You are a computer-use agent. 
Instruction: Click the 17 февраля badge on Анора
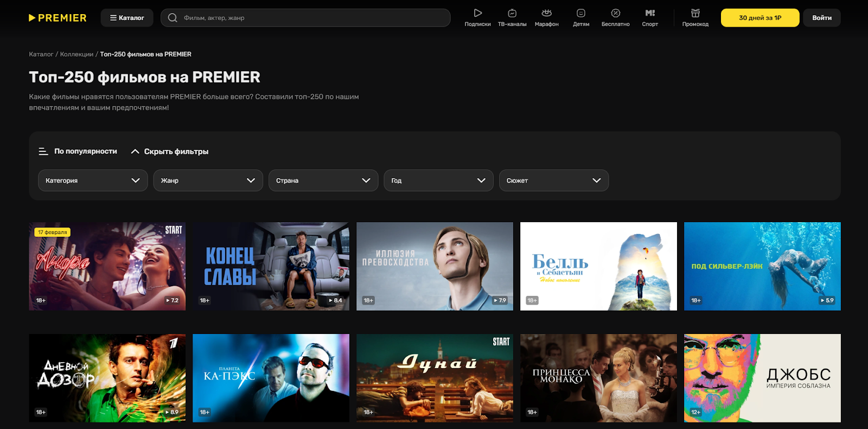(53, 232)
